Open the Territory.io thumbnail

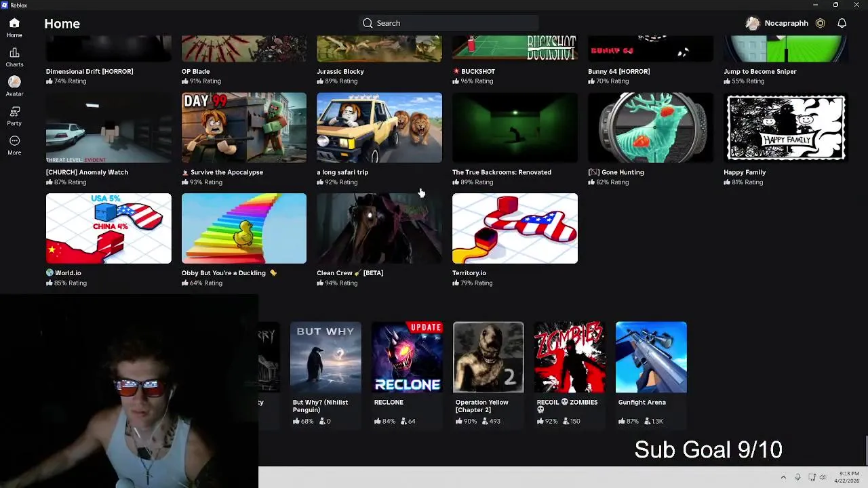515,228
